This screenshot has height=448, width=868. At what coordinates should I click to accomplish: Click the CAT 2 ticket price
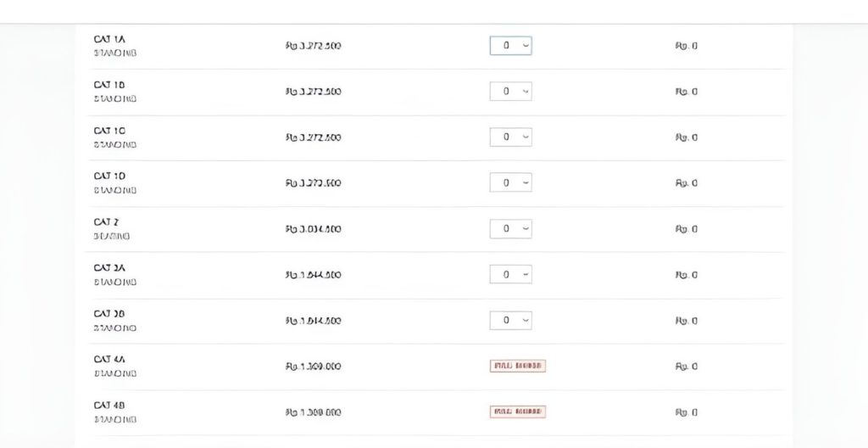313,229
